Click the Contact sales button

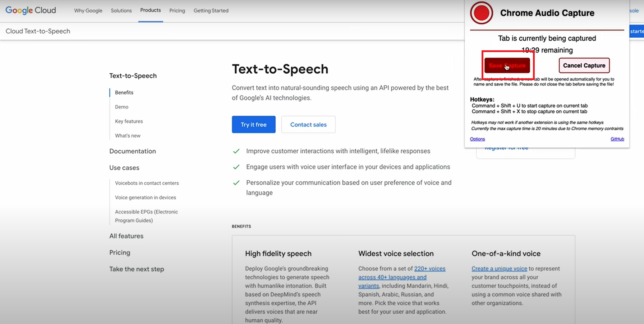pyautogui.click(x=308, y=125)
